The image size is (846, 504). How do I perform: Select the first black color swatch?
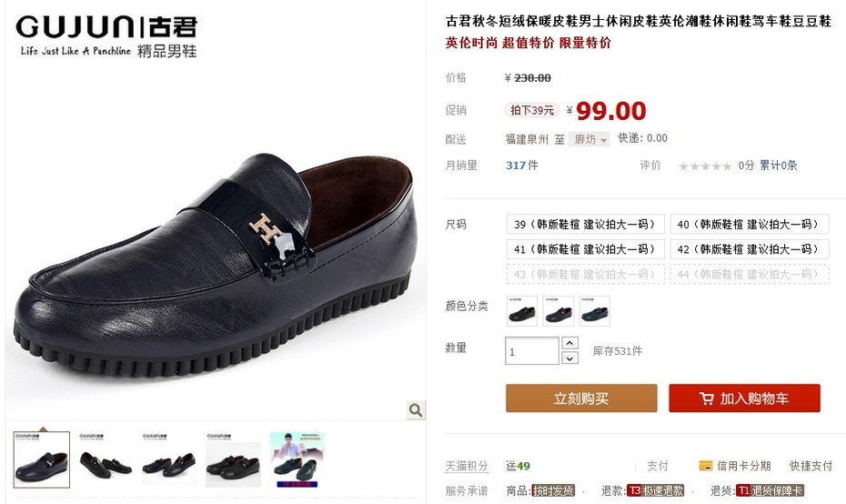pos(522,311)
